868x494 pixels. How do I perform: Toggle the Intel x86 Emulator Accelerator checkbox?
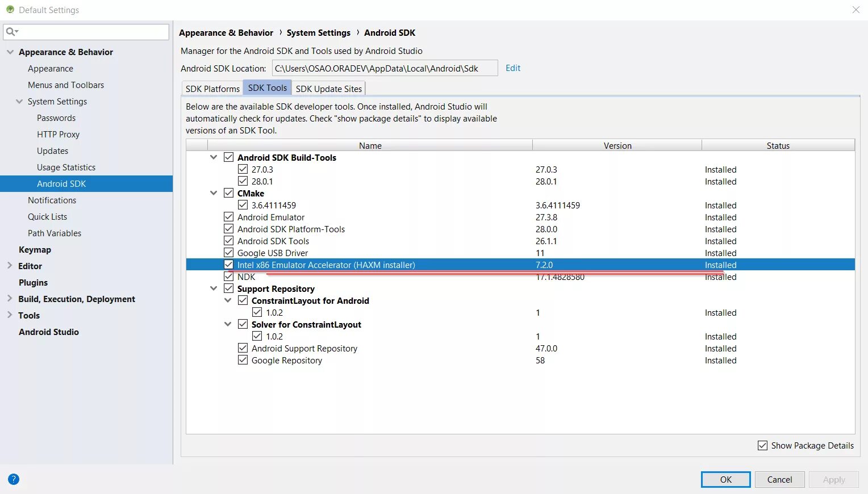(228, 265)
